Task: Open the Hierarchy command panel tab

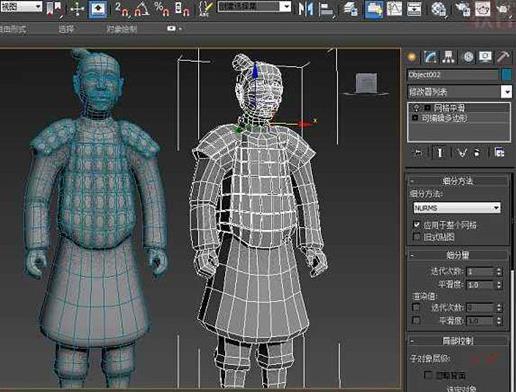Action: 449,57
